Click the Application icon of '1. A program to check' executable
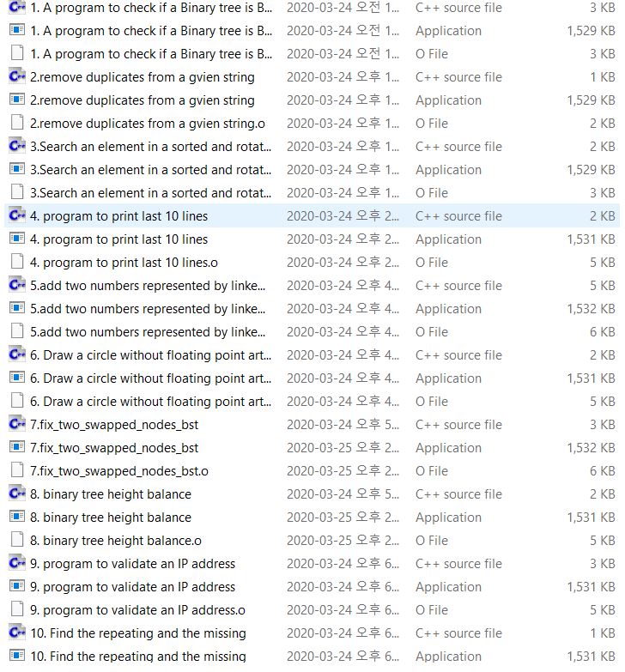The image size is (625, 672). click(x=17, y=30)
